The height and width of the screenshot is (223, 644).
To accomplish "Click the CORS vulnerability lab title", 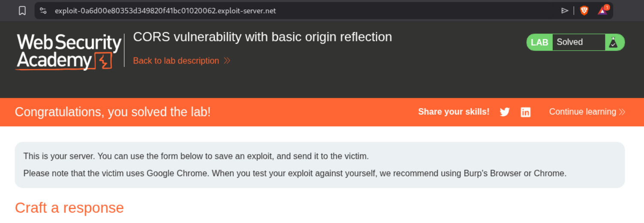I will [262, 37].
